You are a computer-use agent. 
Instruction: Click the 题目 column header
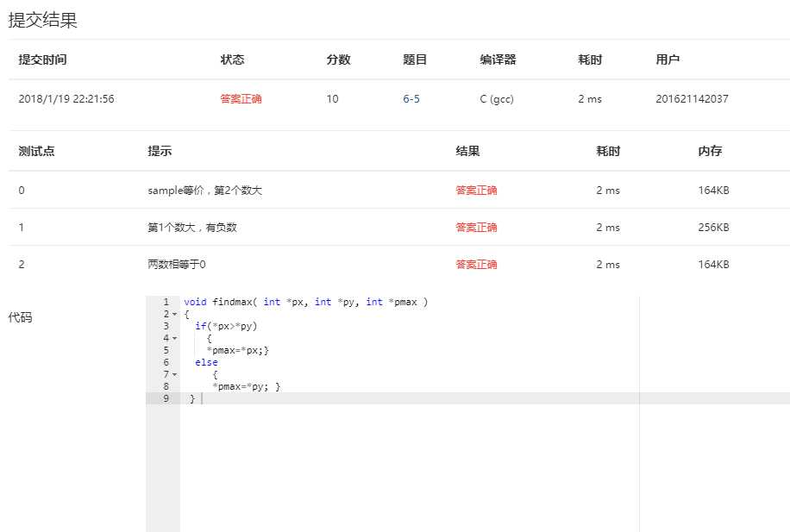415,59
